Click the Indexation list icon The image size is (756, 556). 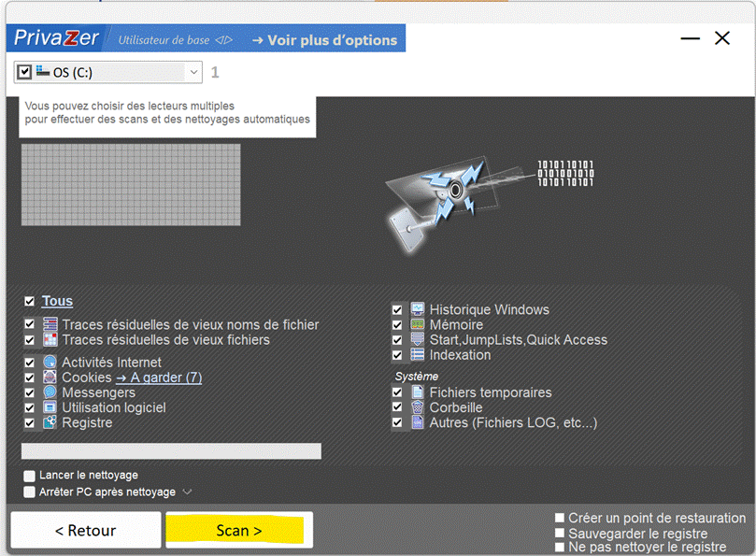click(418, 355)
